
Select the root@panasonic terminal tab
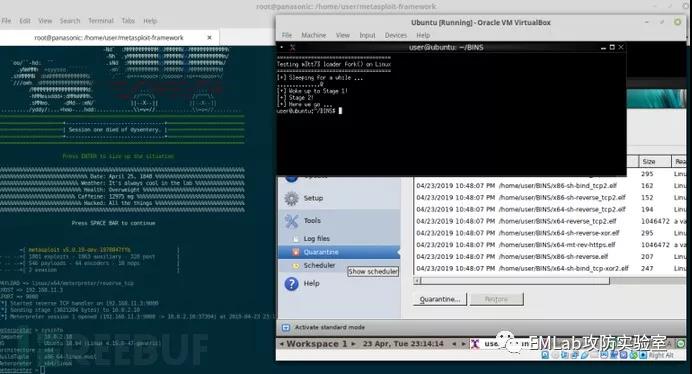click(x=109, y=38)
